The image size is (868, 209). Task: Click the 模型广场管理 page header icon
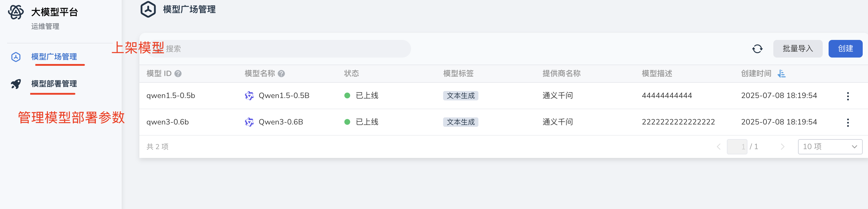coord(148,9)
